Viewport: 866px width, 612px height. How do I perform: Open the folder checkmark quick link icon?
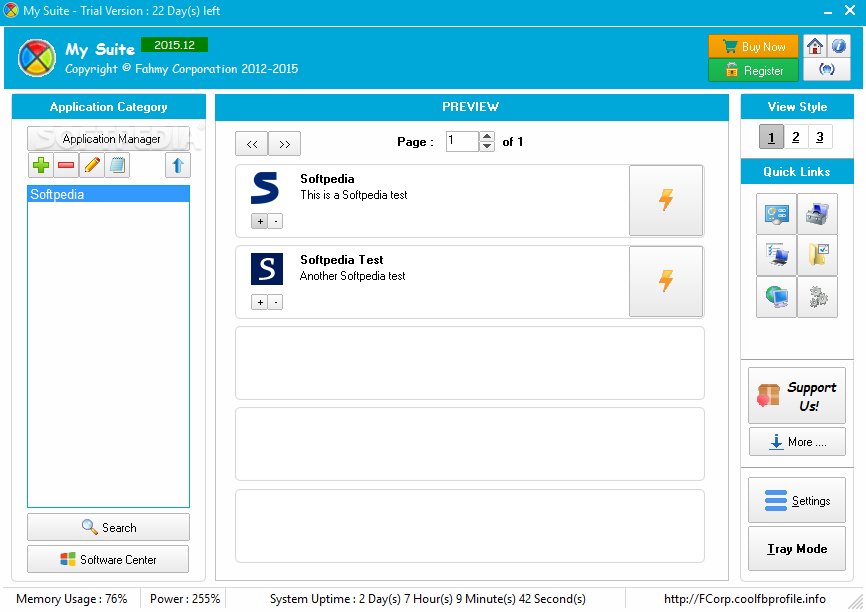(817, 255)
